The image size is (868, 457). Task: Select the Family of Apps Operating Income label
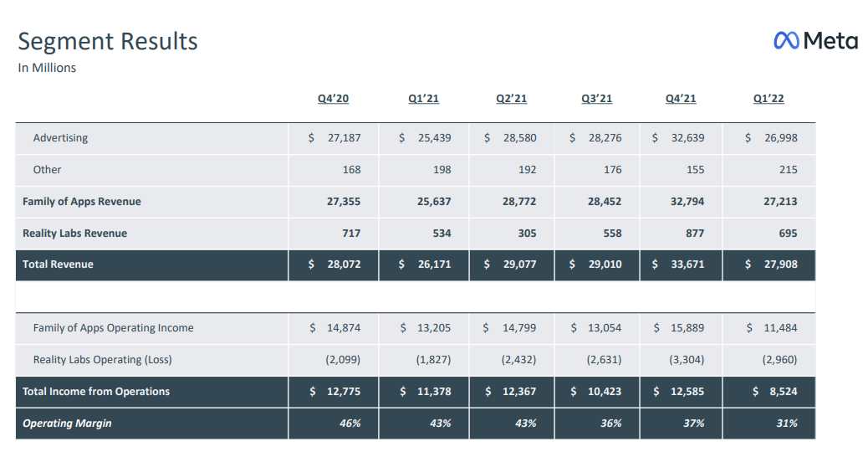coord(113,328)
